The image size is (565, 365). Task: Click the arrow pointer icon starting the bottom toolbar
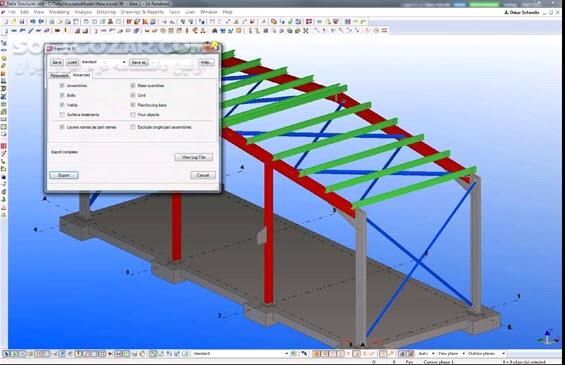[x=6, y=354]
